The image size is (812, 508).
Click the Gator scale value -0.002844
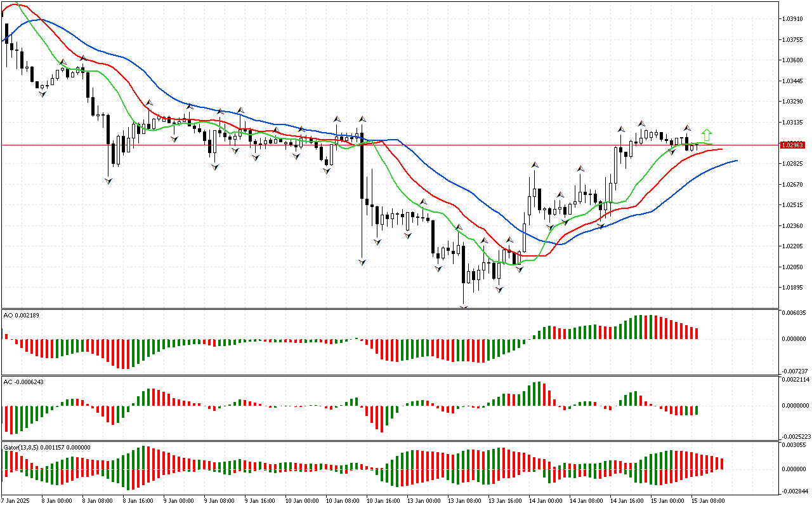pos(794,491)
